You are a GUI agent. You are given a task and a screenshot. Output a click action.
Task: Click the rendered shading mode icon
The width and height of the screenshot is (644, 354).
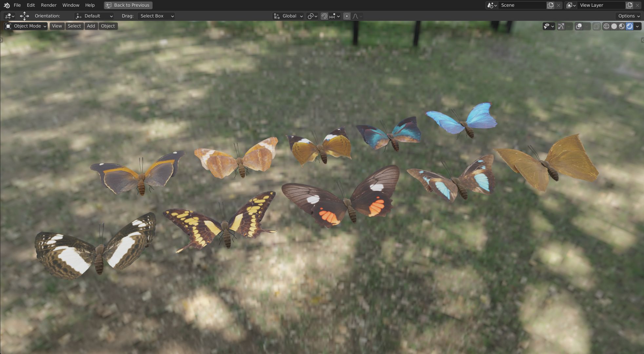pyautogui.click(x=629, y=26)
